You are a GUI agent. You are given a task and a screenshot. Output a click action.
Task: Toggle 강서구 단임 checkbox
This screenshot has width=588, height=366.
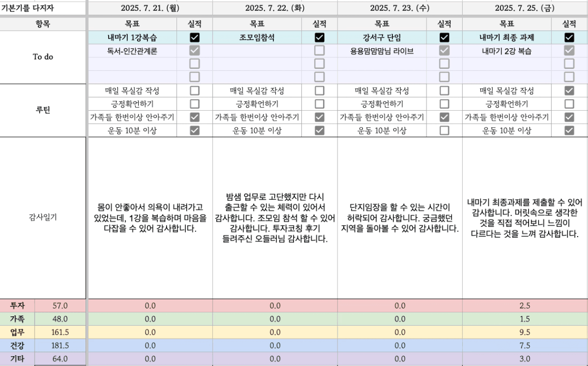click(x=445, y=37)
